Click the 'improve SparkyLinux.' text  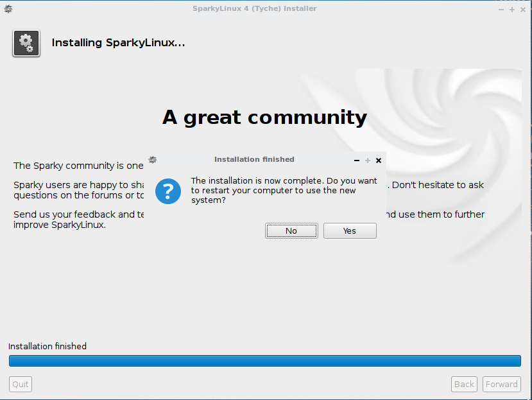(x=60, y=225)
